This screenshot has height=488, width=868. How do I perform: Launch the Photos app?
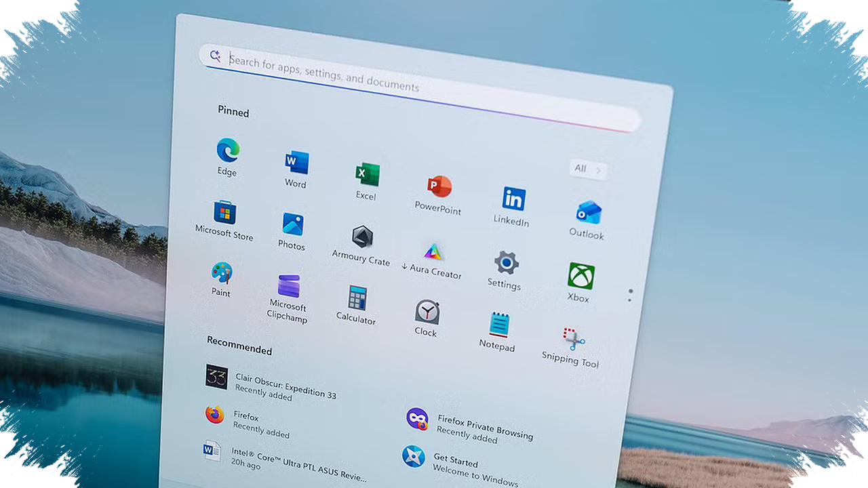tap(293, 224)
